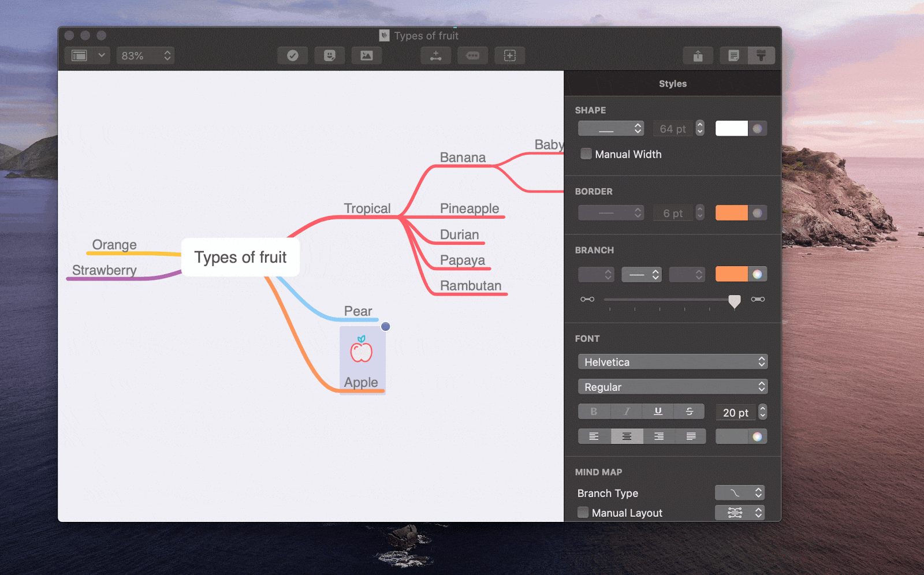Enable the Manual Layout checkbox
The height and width of the screenshot is (575, 924).
pos(583,513)
